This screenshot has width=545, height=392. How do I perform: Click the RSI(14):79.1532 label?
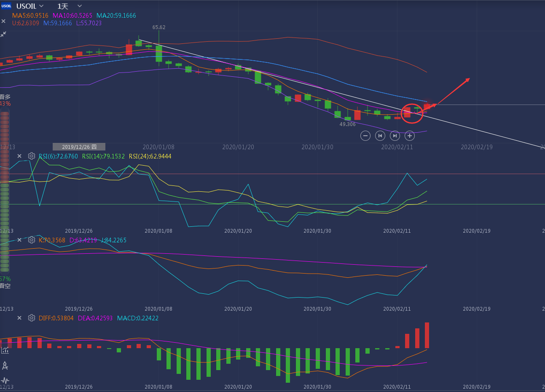point(103,156)
